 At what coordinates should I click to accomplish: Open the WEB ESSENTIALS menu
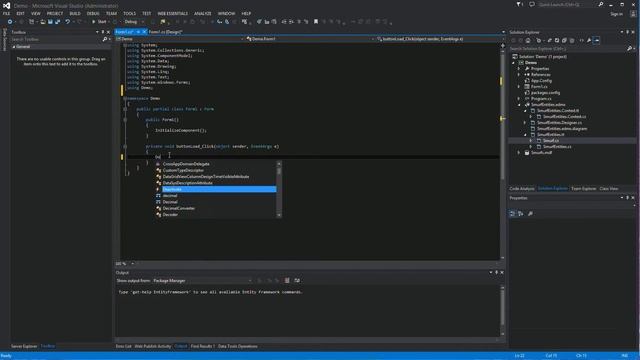click(x=173, y=13)
